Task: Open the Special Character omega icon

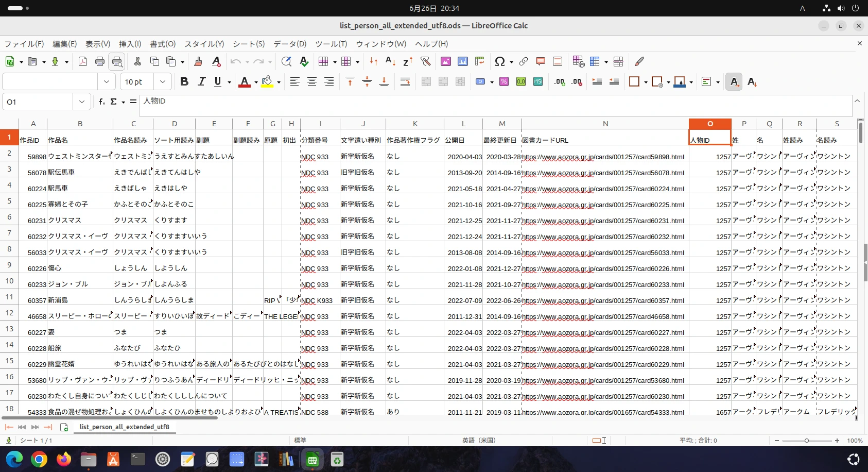Action: pyautogui.click(x=499, y=62)
